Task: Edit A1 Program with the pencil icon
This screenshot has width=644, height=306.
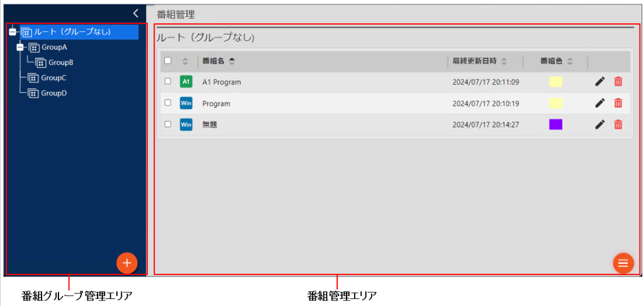Action: 600,81
